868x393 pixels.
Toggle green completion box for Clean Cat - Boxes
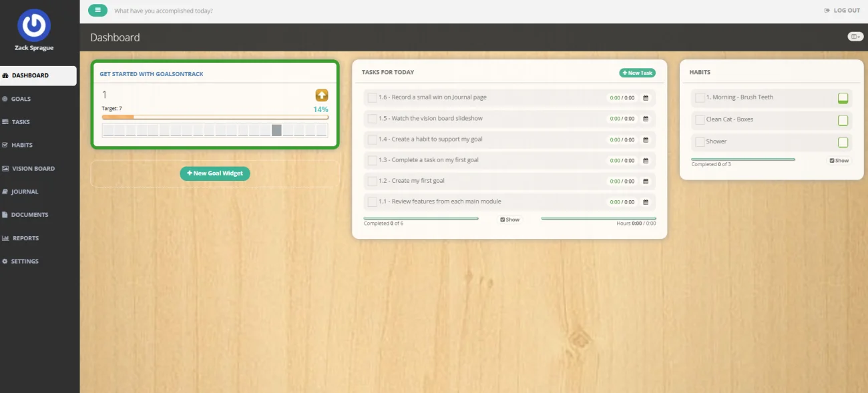click(843, 120)
